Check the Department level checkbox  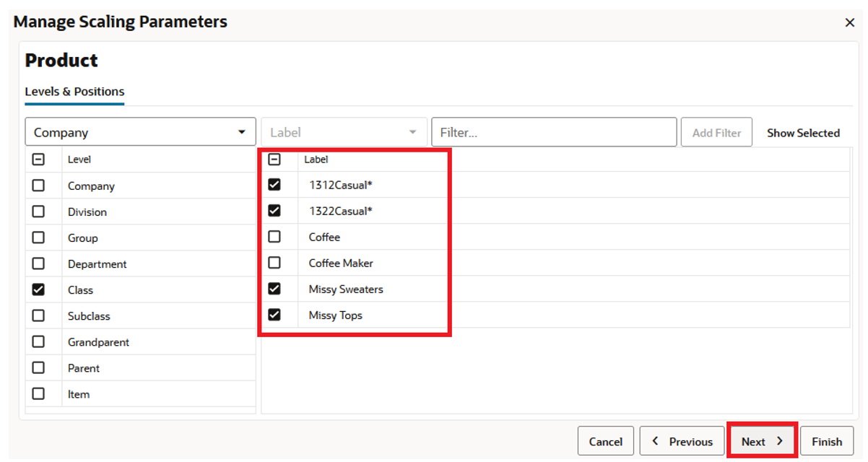38,263
